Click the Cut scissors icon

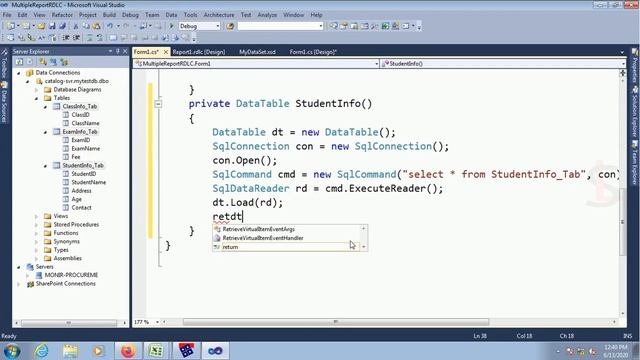tap(76, 26)
